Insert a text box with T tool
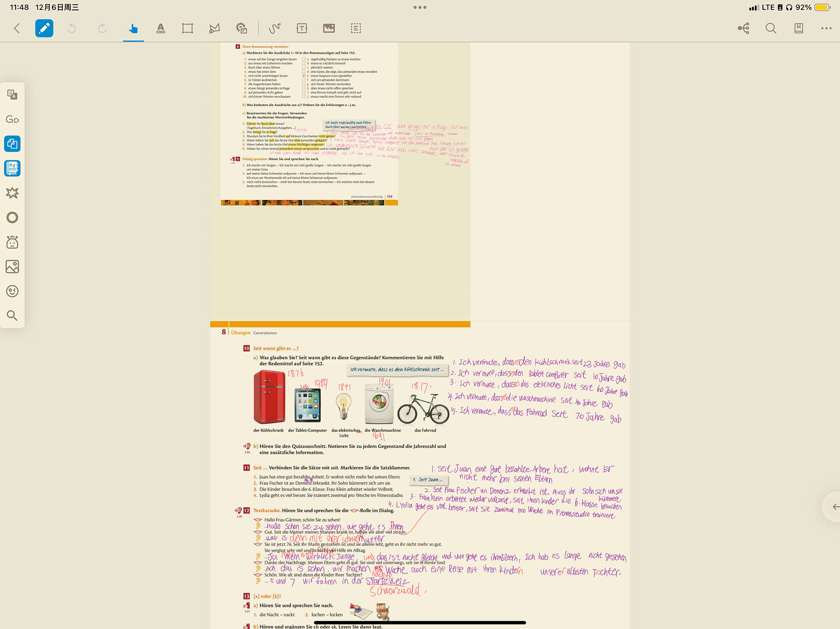This screenshot has width=840, height=629. click(x=302, y=28)
